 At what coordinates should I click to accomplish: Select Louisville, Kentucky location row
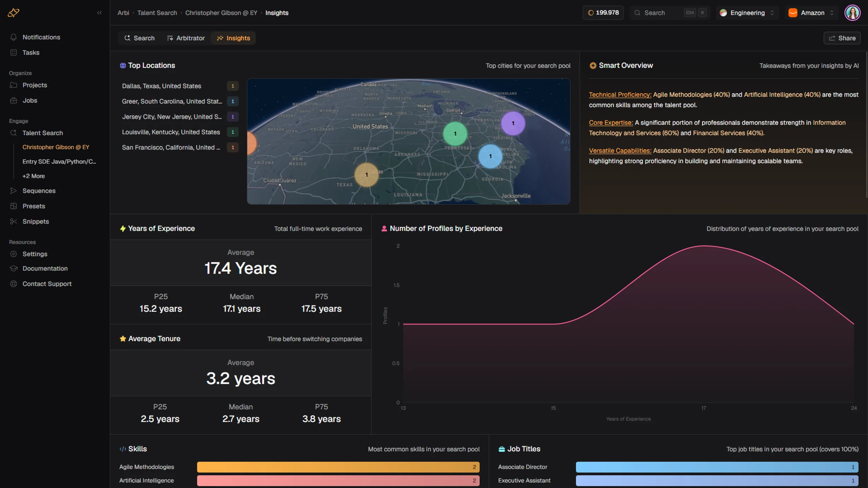[180, 132]
